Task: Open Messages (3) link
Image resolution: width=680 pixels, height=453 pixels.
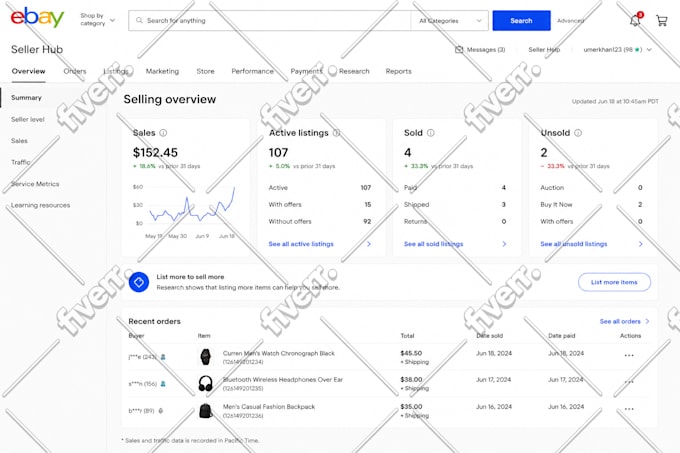Action: pyautogui.click(x=486, y=49)
